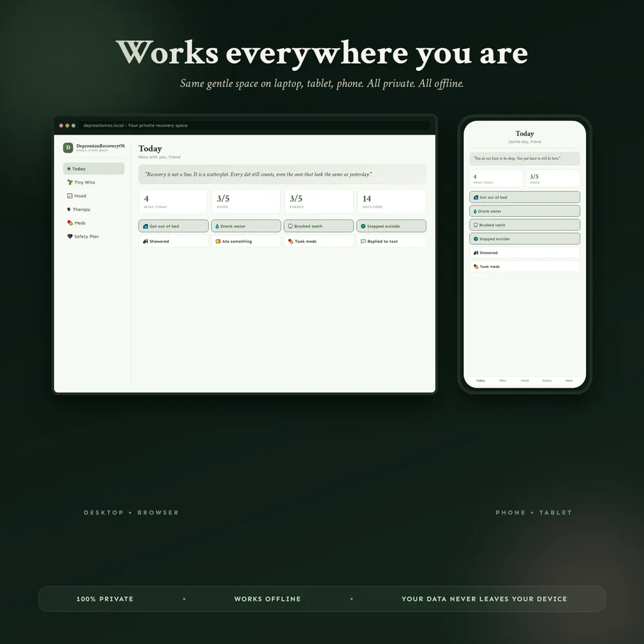Viewport: 644px width, 644px height.
Task: Click the 14 Days Here stat card
Action: (x=392, y=201)
